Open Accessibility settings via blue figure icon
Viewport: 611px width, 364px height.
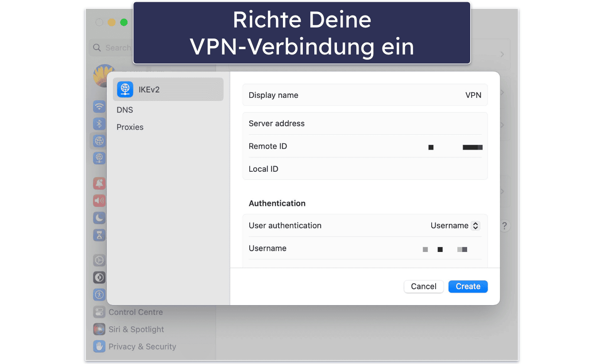click(99, 295)
